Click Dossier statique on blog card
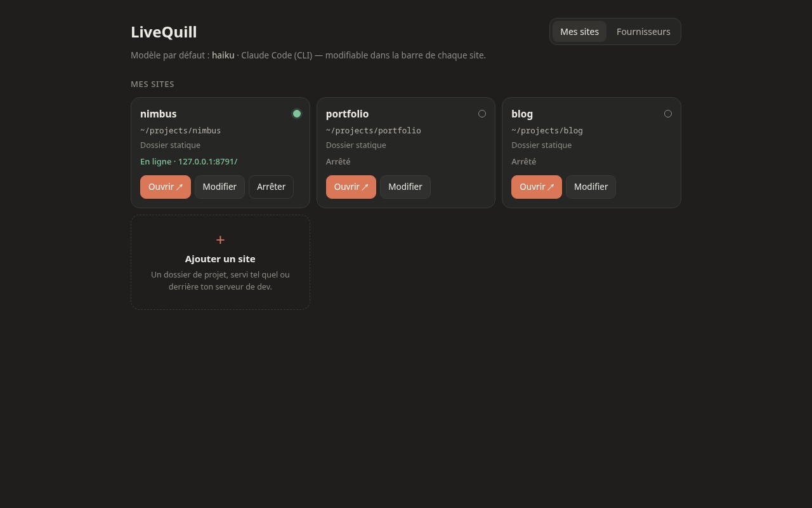 point(541,145)
